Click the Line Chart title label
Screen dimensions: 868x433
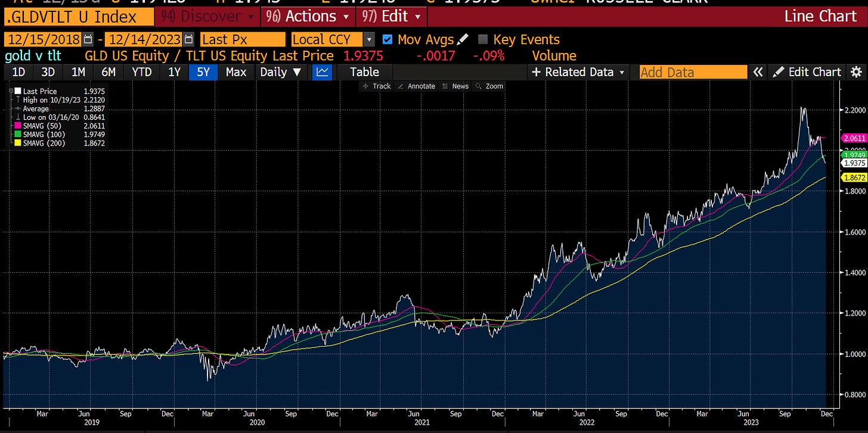(x=820, y=16)
